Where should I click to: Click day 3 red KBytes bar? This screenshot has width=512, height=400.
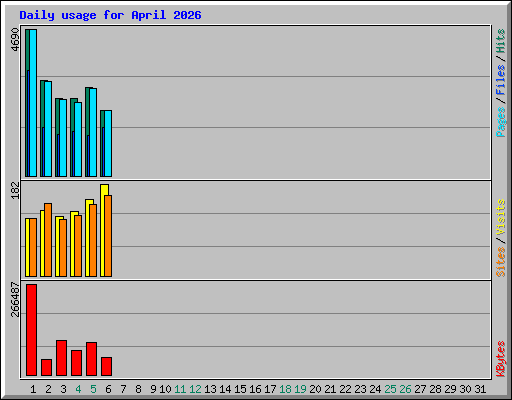[x=62, y=358]
